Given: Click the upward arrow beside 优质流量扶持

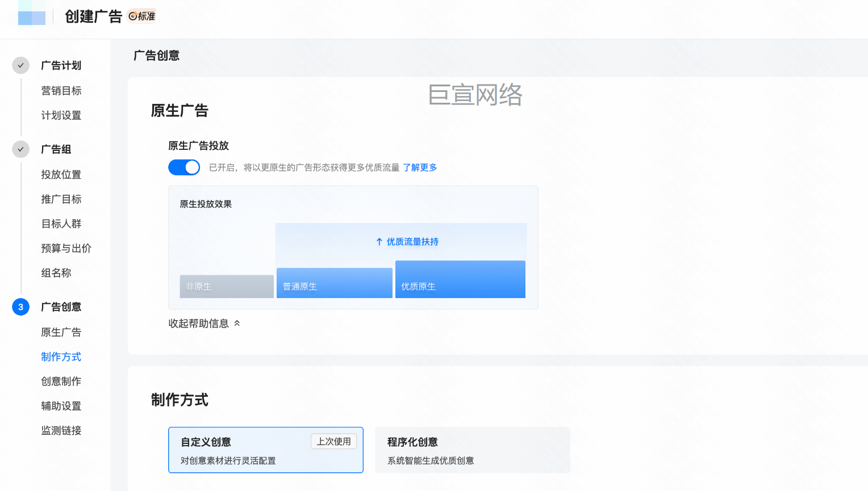Looking at the screenshot, I should (x=379, y=242).
